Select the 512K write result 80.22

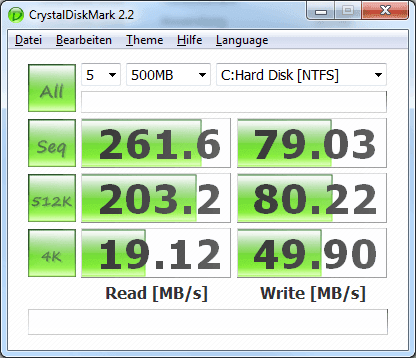pyautogui.click(x=312, y=198)
